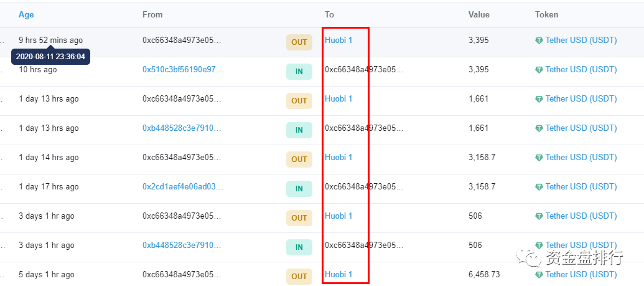This screenshot has height=286, width=644.
Task: Click To address 0xc66348a4973e05... in the 1 day 17 hrs row
Action: (x=364, y=186)
